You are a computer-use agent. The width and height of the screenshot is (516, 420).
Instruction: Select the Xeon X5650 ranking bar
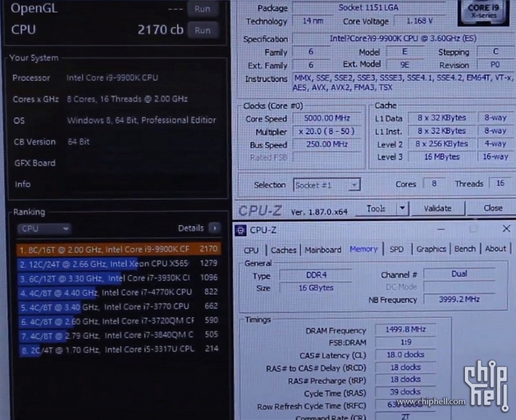click(103, 263)
